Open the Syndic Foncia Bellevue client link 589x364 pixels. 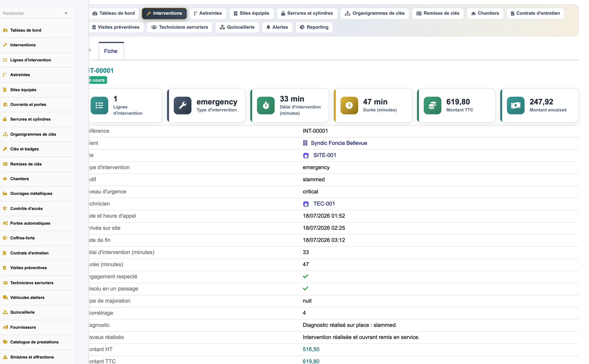pyautogui.click(x=339, y=143)
